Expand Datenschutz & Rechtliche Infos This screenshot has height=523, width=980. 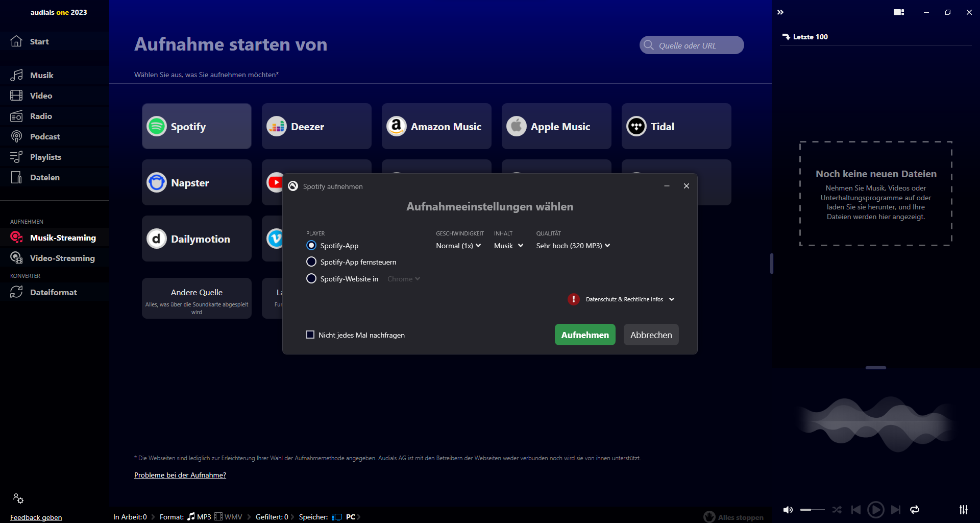pos(630,299)
